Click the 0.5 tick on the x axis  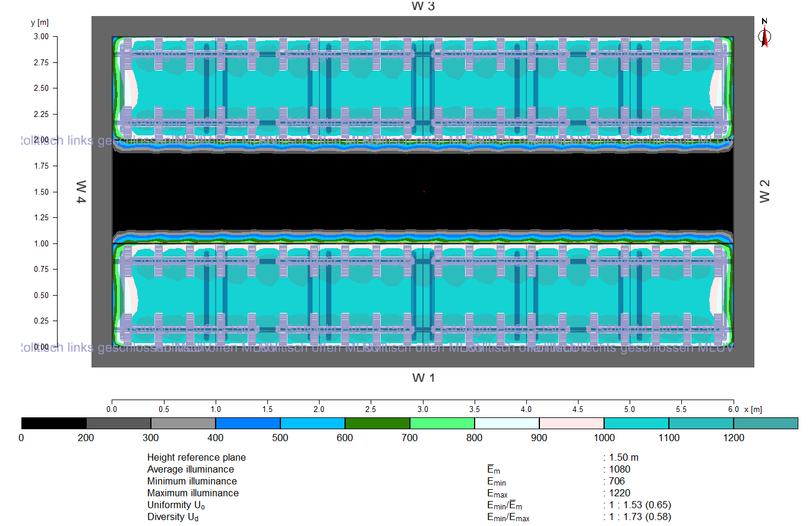[x=164, y=410]
